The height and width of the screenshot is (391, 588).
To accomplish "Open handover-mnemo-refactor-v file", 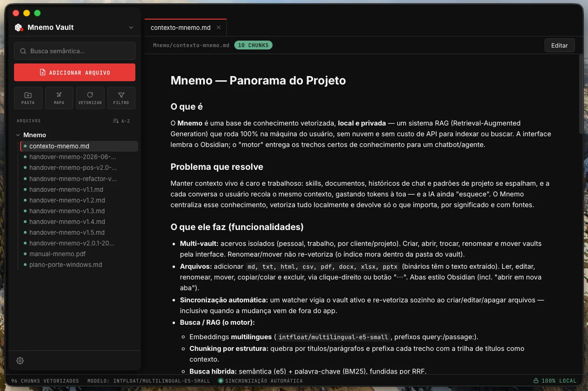I will click(79, 179).
